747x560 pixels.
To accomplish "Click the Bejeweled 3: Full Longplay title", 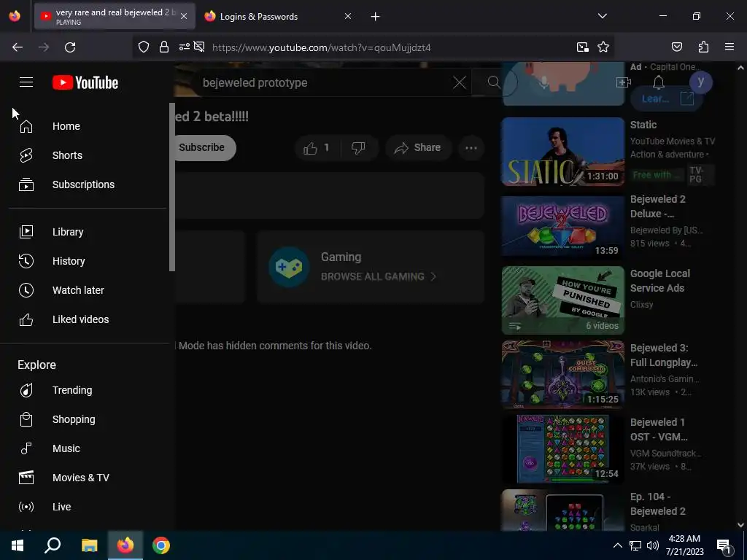I will point(664,355).
